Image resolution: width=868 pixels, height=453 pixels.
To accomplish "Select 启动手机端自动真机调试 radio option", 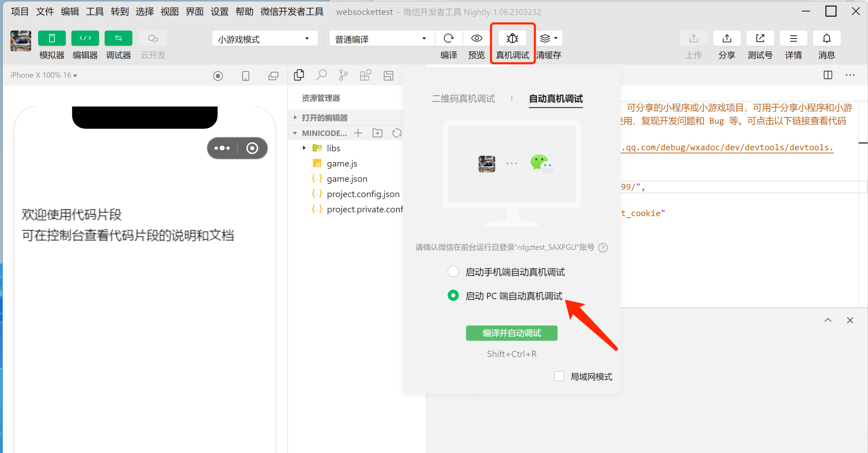I will click(x=453, y=271).
